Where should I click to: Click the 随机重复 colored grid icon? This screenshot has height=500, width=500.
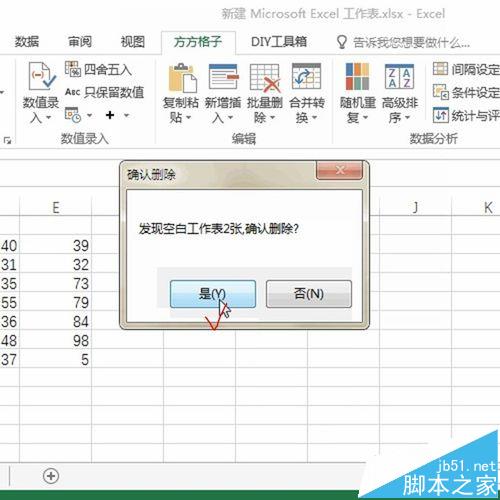coord(357,76)
